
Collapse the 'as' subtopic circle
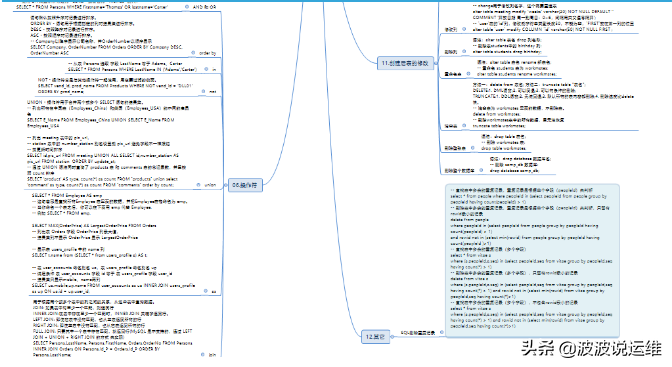tap(206, 291)
